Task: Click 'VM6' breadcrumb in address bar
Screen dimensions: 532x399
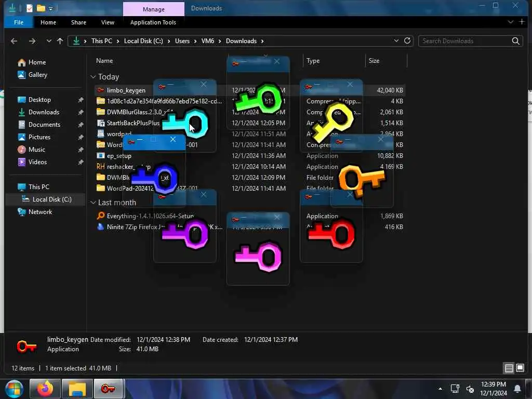Action: coord(208,41)
